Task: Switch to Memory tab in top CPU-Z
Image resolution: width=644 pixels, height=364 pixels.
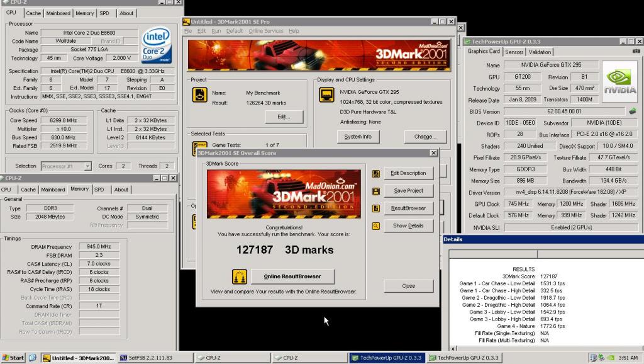Action: tap(85, 14)
